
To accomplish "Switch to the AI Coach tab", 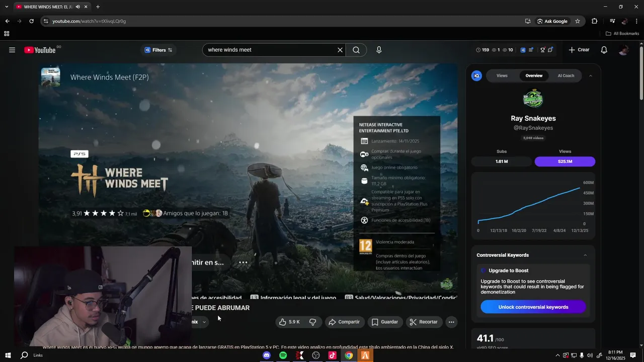I will (566, 75).
